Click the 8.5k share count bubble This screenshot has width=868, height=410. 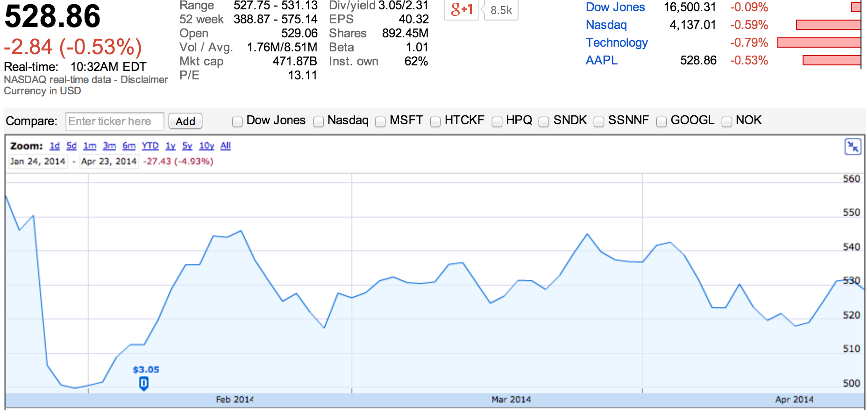coord(501,10)
